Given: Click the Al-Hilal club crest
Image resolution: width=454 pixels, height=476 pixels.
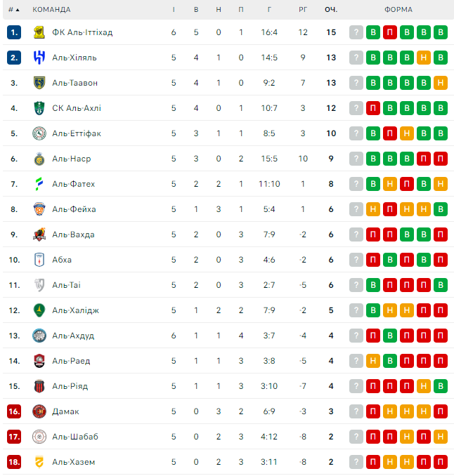Looking at the screenshot, I should tap(39, 58).
